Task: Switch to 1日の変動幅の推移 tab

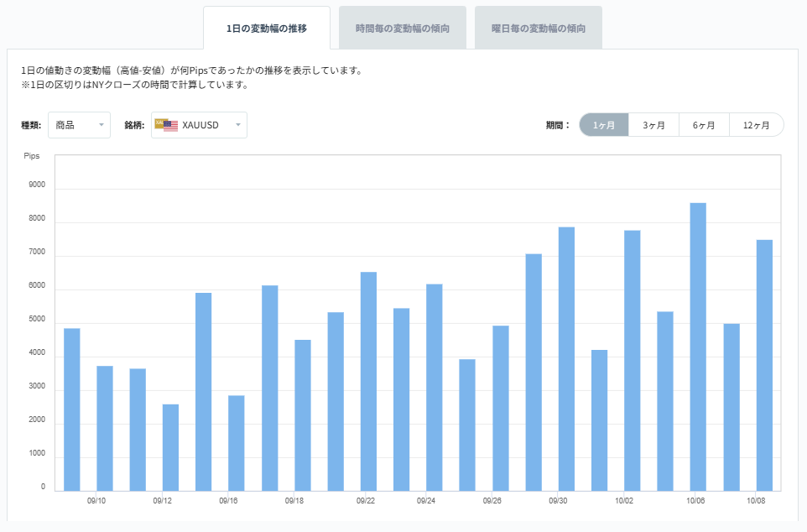Action: pyautogui.click(x=267, y=29)
